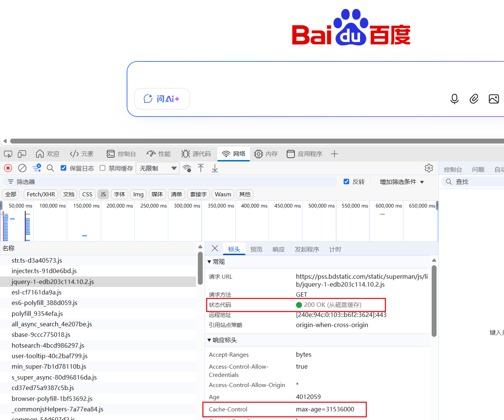Select Fetch/XHR filter type

41,194
